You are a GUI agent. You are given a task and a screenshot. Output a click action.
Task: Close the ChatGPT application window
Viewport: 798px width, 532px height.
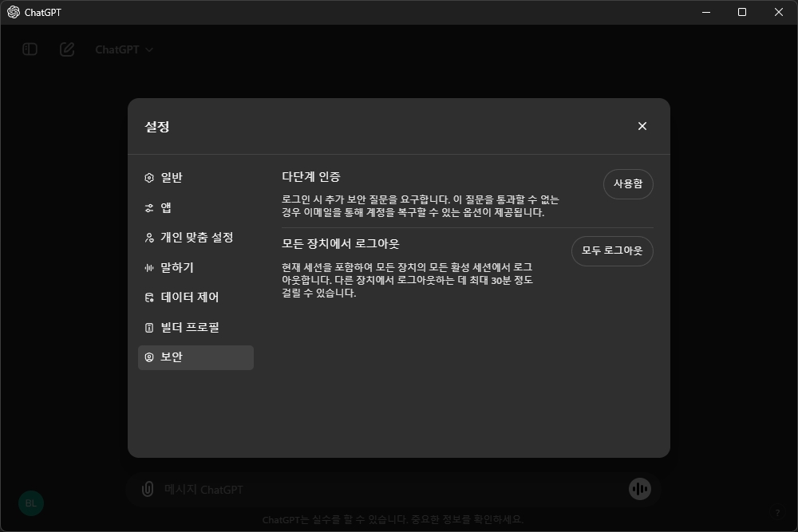tap(779, 12)
